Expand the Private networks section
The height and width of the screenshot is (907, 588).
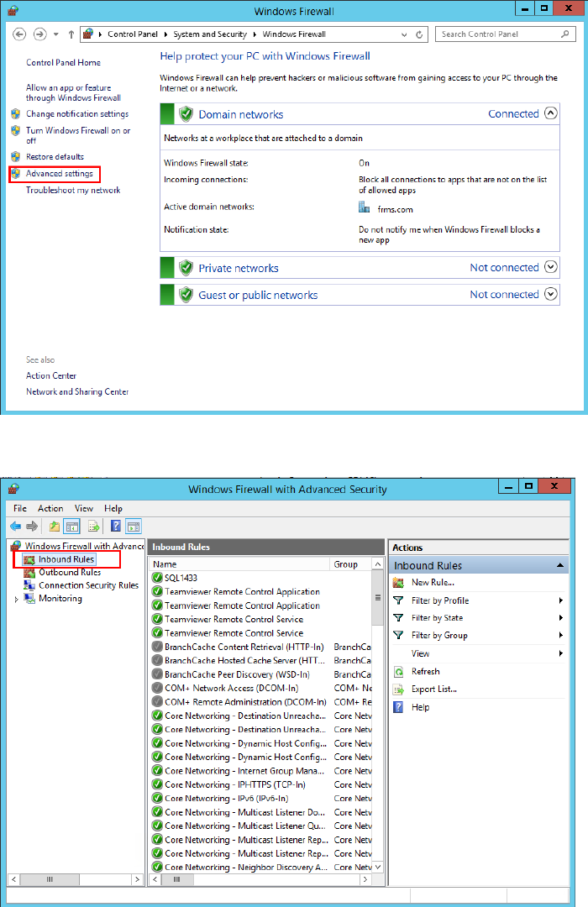pos(551,267)
